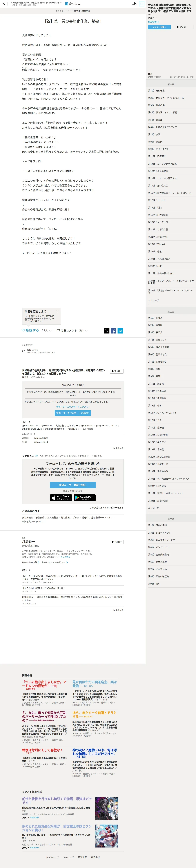Open text display settings (あ icon)
This screenshot has width=196, height=868.
(134, 4)
